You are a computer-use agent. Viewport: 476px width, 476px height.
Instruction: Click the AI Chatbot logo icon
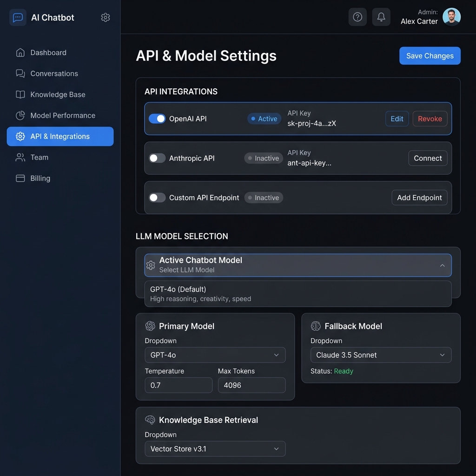[18, 17]
